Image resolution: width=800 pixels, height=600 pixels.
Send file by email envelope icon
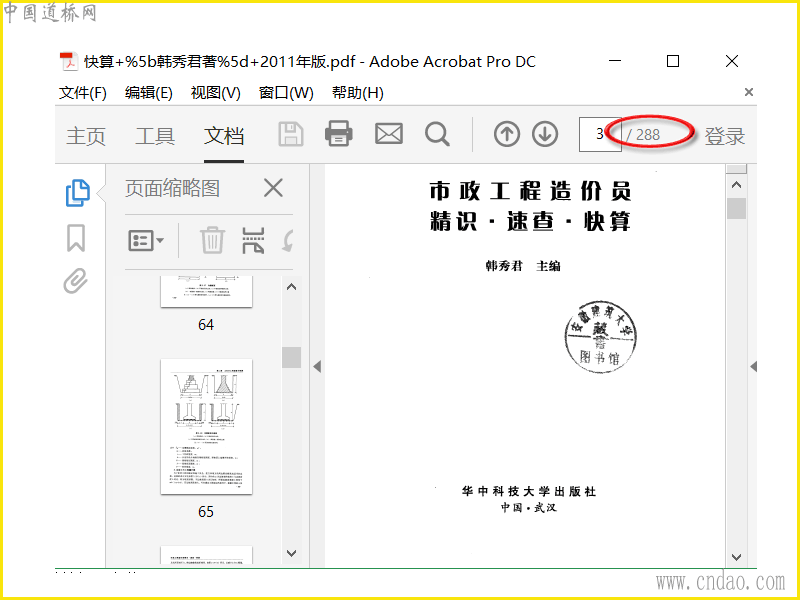click(389, 134)
